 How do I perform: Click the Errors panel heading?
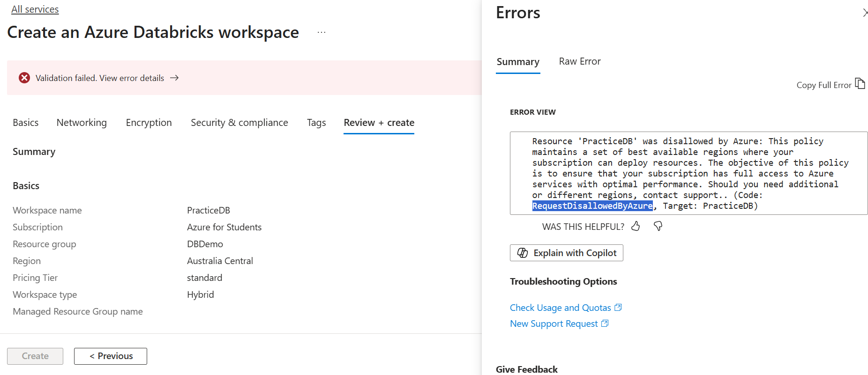[518, 13]
